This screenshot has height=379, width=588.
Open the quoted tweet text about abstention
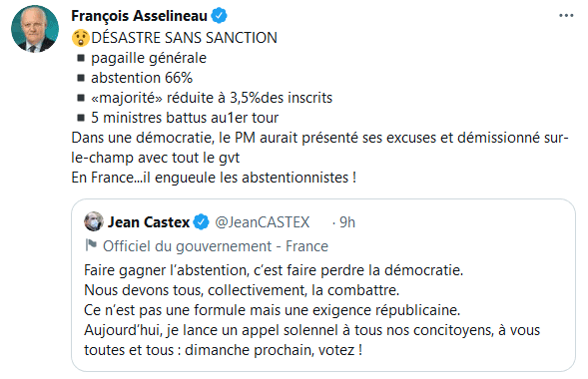[x=312, y=310]
